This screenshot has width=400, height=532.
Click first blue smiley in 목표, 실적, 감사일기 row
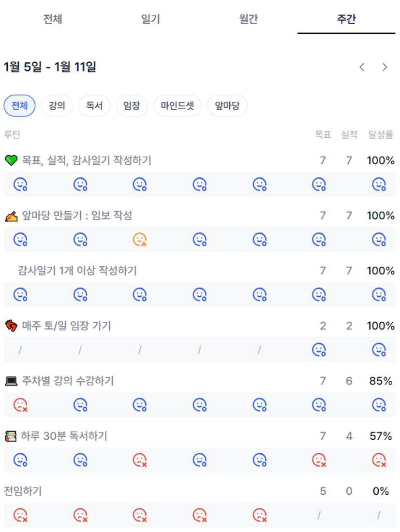[x=20, y=184]
